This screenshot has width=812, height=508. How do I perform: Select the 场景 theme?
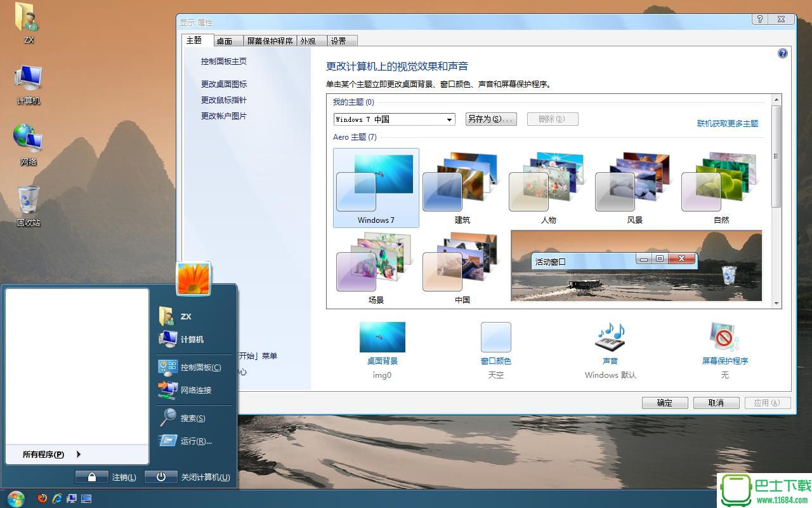point(376,268)
